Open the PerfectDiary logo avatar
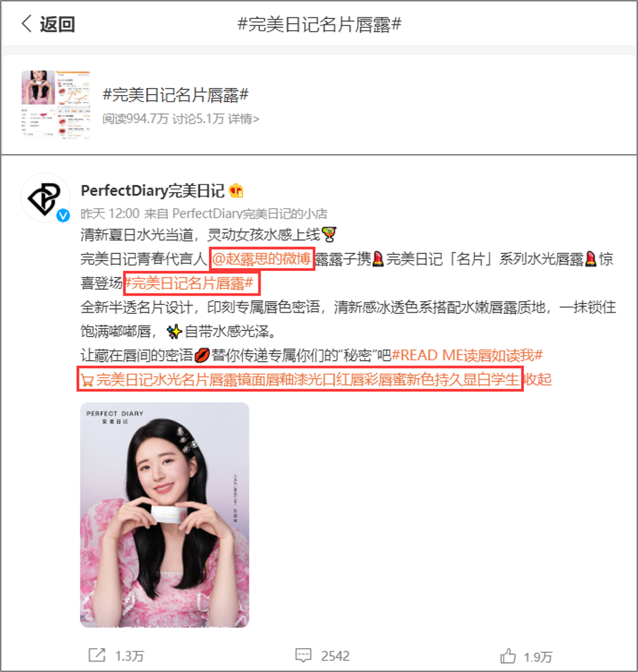The height and width of the screenshot is (672, 638). (x=44, y=198)
